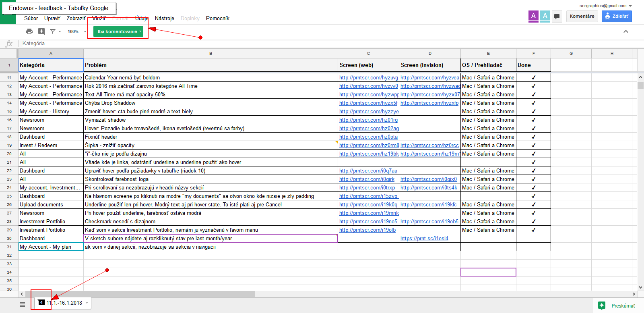Open the chat bubble icon
Viewport: 644px width, 314px height.
tap(557, 17)
